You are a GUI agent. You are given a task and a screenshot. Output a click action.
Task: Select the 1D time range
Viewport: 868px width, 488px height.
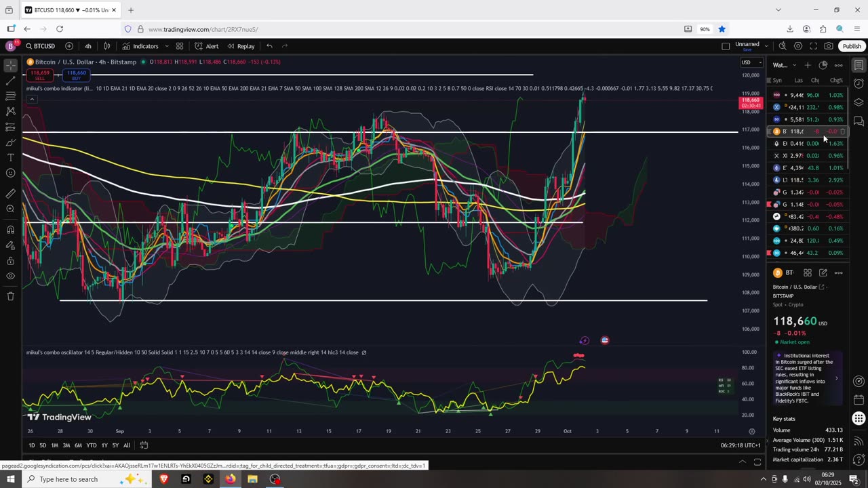pos(32,445)
